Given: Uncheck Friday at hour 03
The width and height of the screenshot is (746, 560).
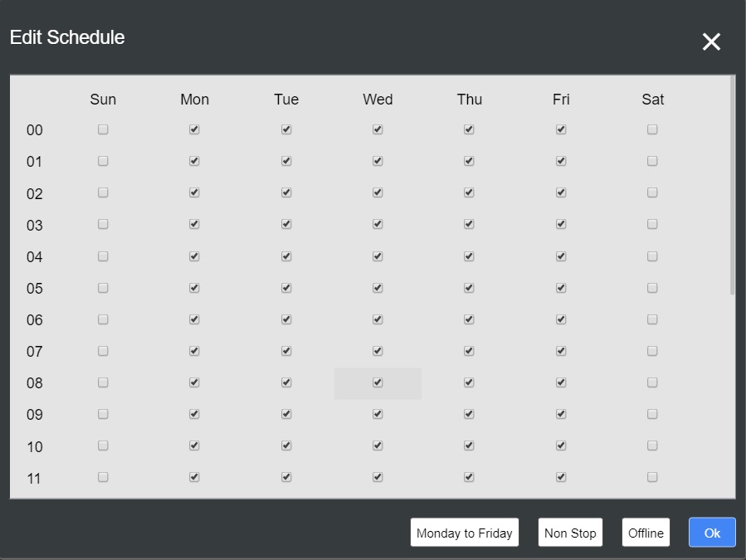Looking at the screenshot, I should (560, 224).
